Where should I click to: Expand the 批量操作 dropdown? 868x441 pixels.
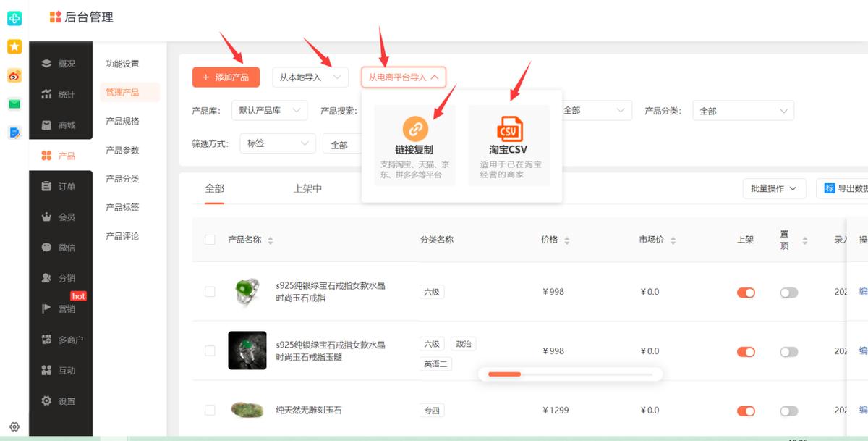[x=775, y=188]
